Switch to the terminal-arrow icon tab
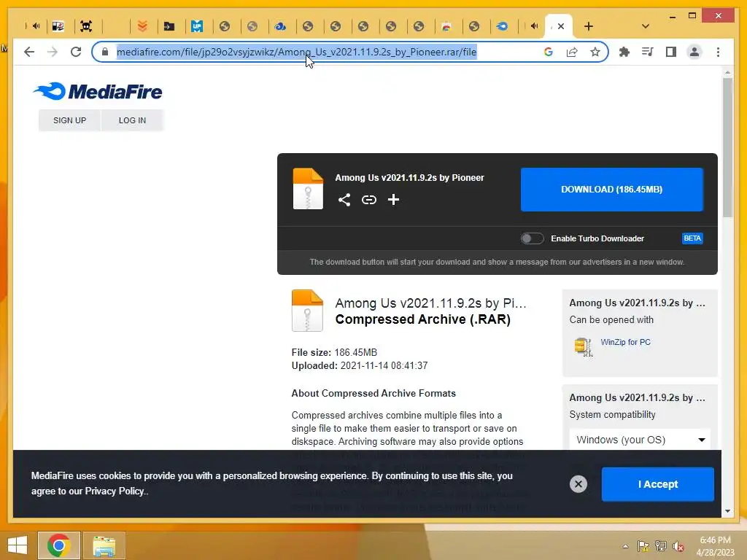This screenshot has width=747, height=560. point(169,26)
